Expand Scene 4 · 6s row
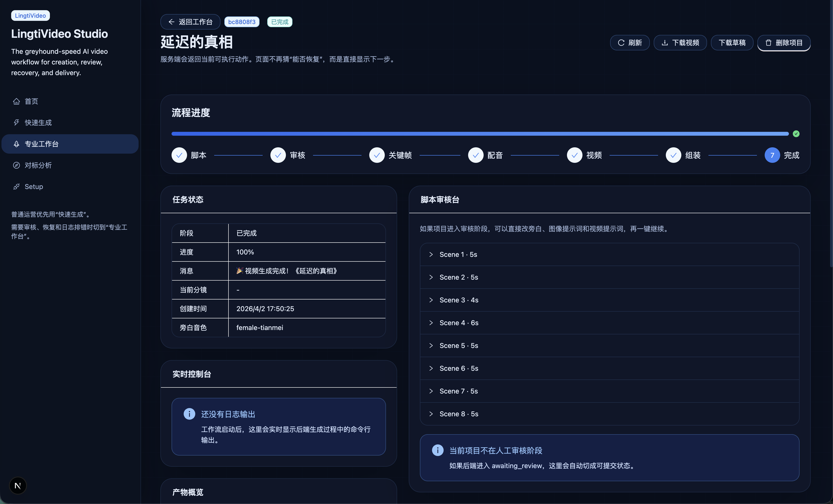This screenshot has height=504, width=833. [610, 323]
